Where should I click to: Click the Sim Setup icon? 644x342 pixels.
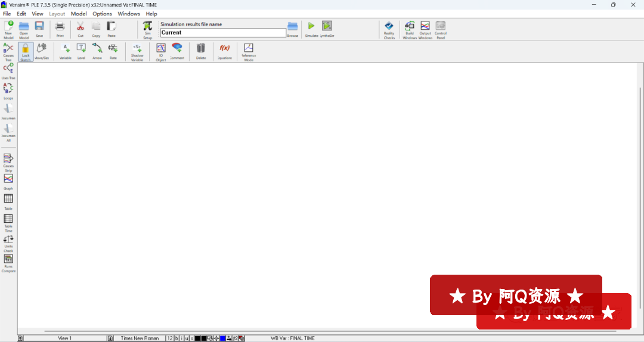[x=147, y=29]
